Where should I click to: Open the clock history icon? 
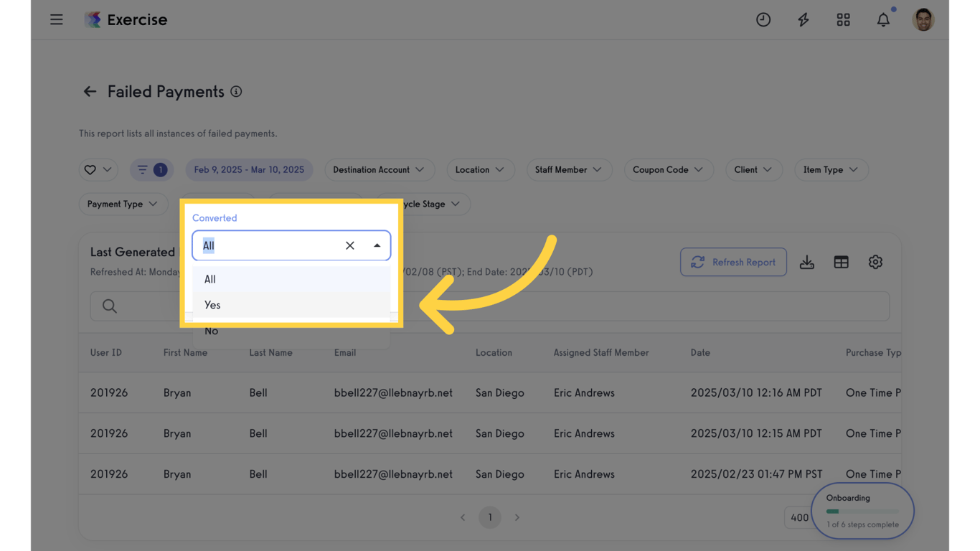[x=763, y=19]
